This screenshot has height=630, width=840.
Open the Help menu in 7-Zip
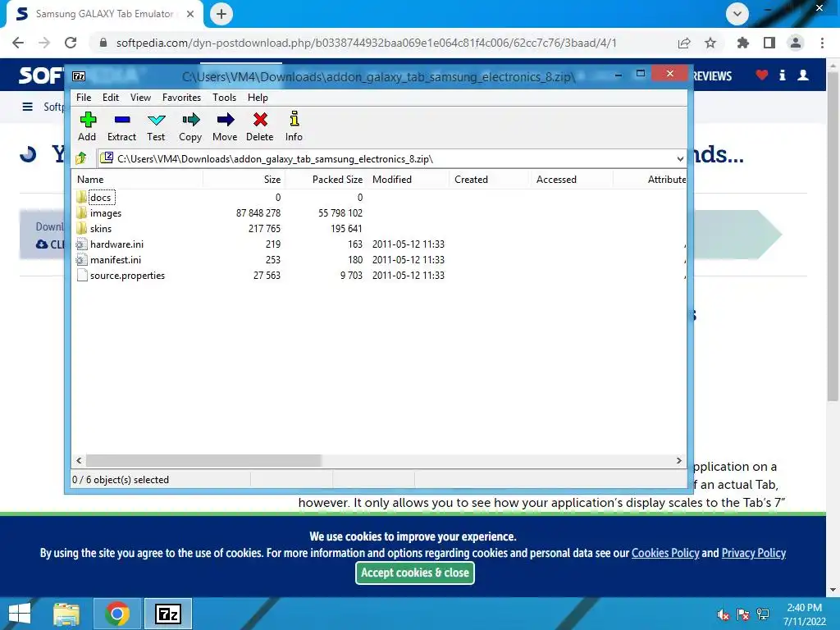(x=258, y=98)
